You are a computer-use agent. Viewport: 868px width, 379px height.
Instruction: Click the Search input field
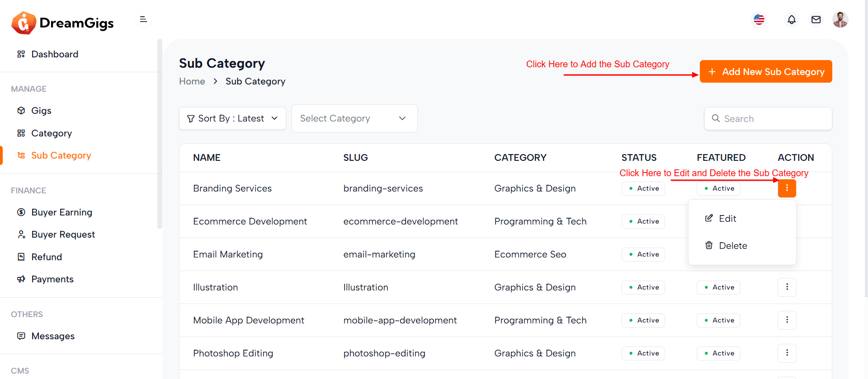pos(773,119)
